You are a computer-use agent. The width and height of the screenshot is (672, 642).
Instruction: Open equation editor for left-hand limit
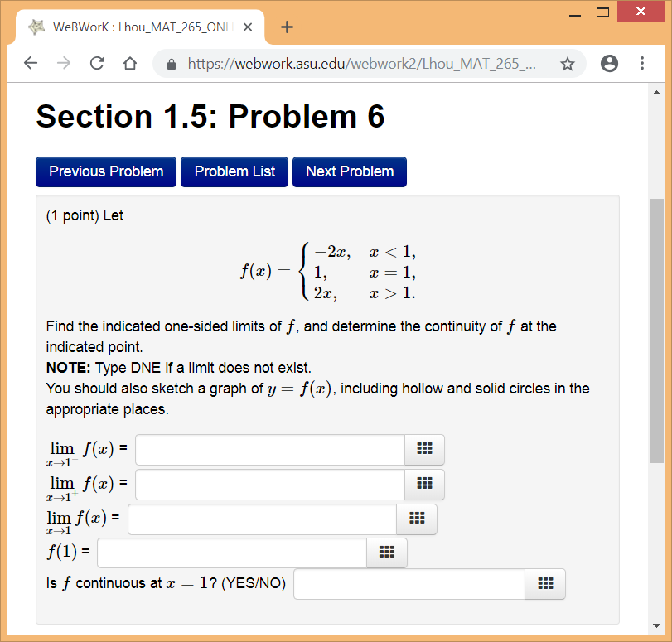424,449
